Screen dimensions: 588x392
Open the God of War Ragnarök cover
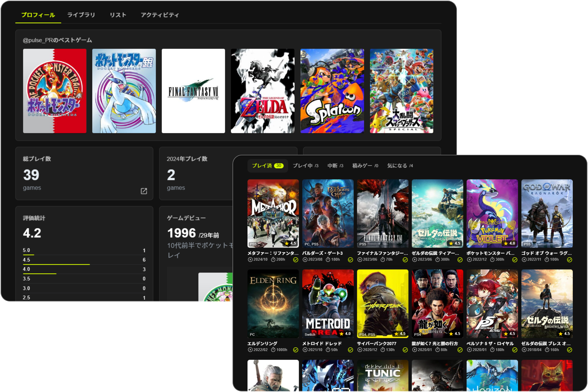(547, 214)
